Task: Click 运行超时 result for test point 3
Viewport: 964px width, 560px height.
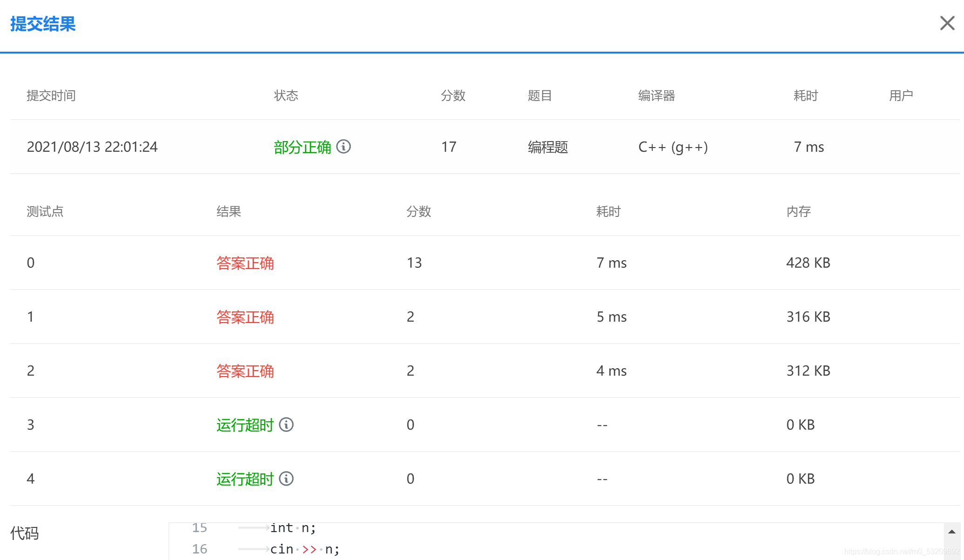Action: pos(245,425)
